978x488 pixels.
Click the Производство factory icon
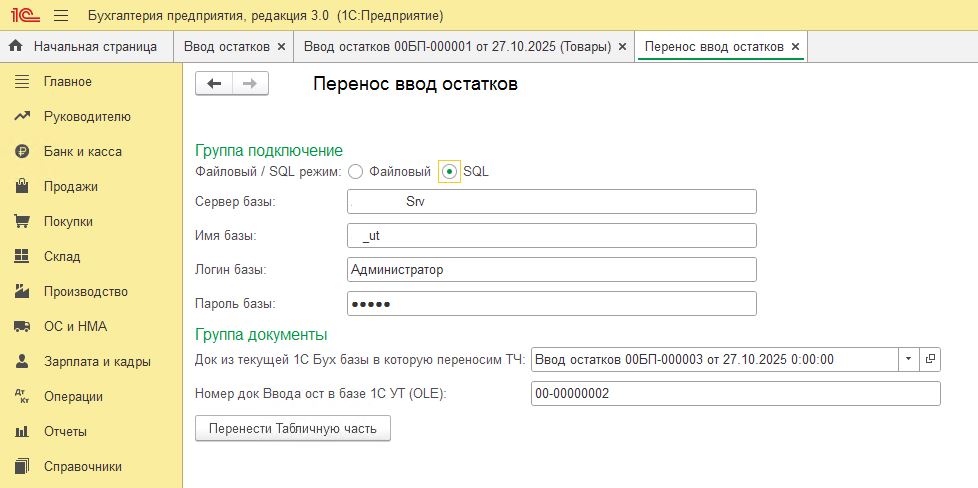tap(22, 292)
